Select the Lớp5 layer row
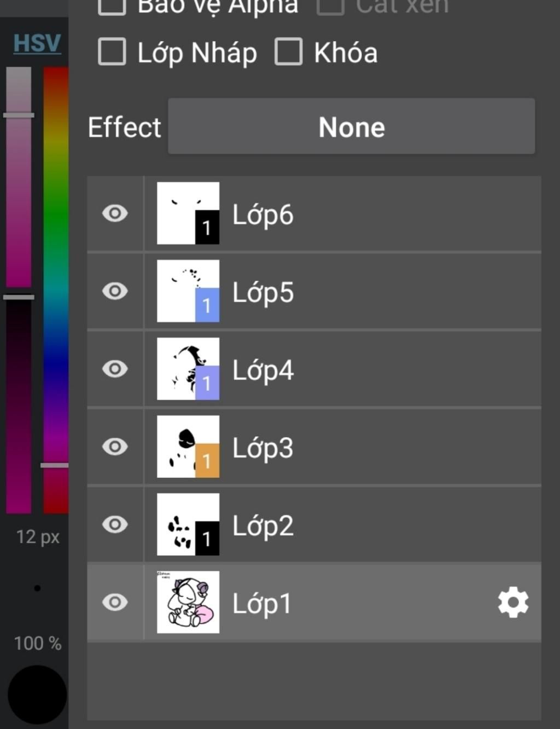Screen dimensions: 560x729 314,291
